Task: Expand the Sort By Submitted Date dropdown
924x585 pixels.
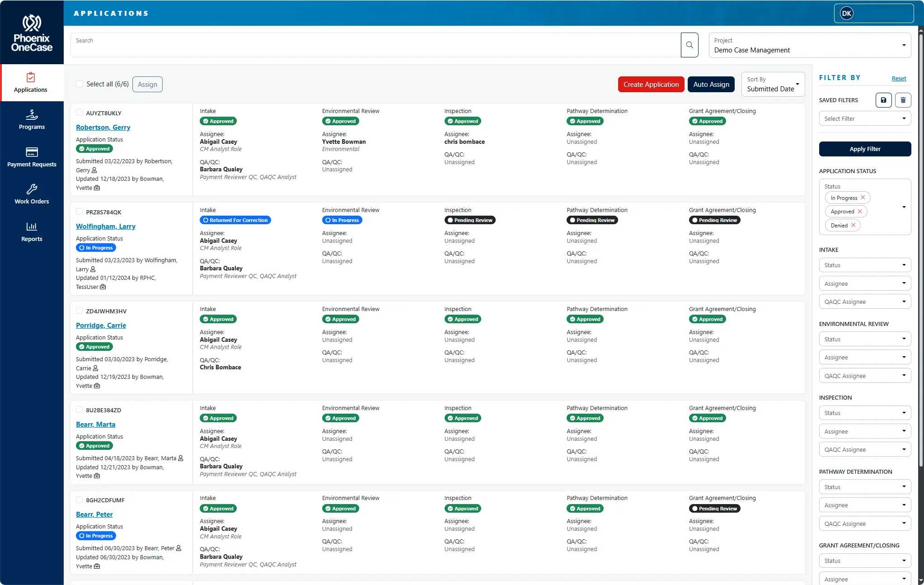Action: tap(773, 85)
